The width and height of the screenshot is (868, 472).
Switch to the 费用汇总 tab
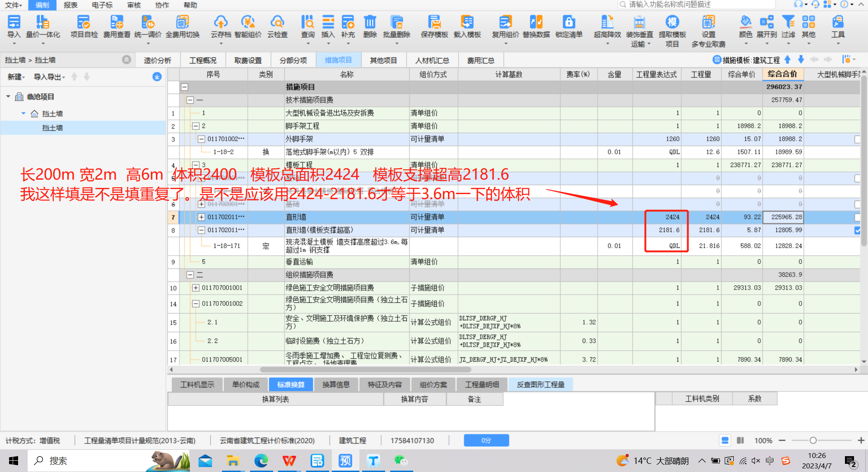point(481,60)
